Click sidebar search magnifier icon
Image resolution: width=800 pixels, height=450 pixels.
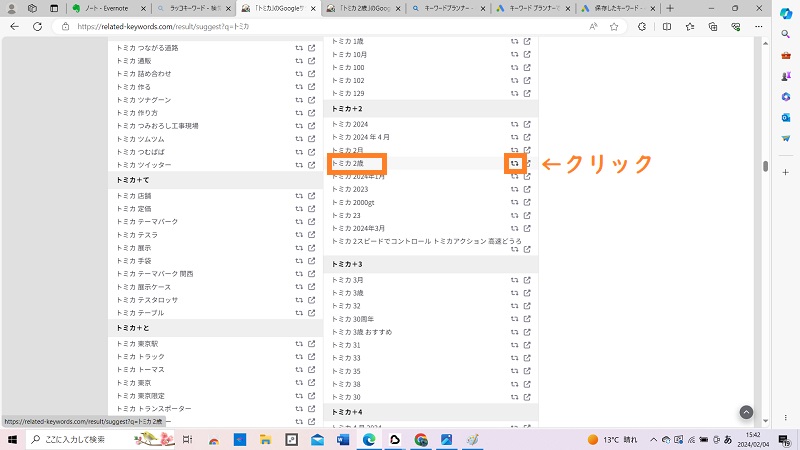click(x=786, y=34)
